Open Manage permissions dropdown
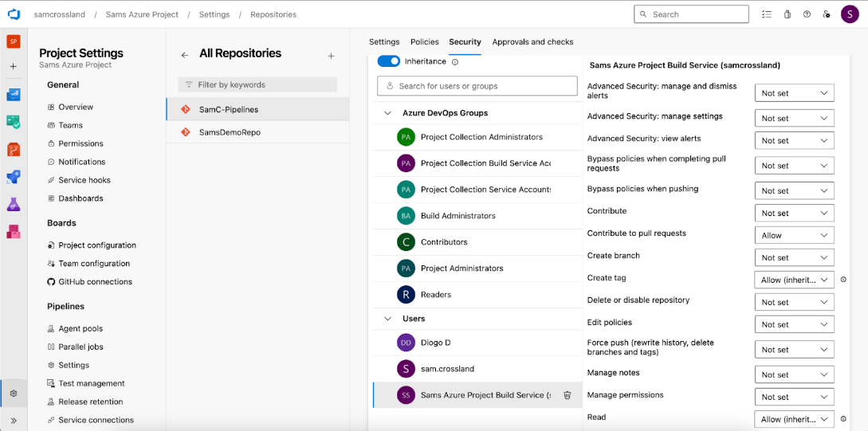 [795, 398]
